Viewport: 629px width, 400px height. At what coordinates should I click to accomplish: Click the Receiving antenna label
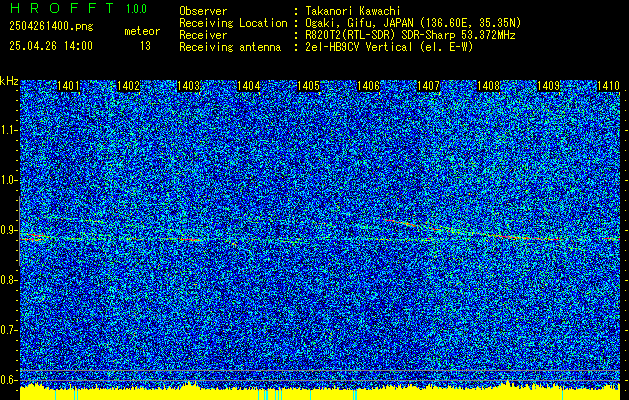pos(230,47)
